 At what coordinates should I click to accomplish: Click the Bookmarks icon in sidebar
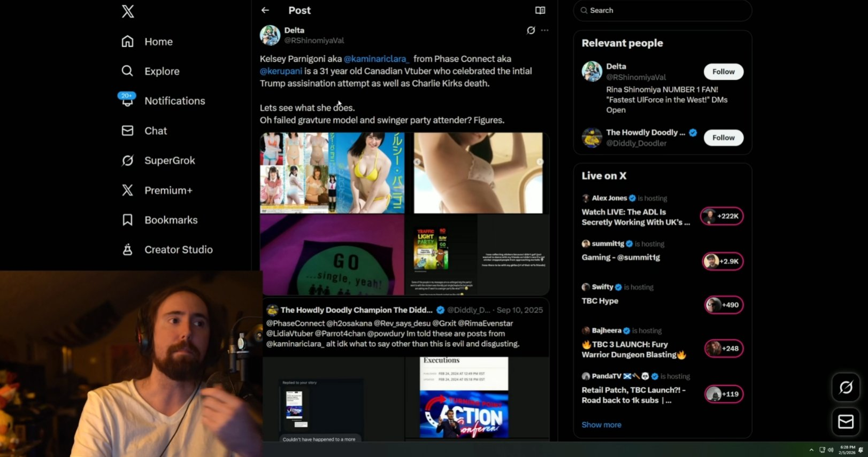click(x=127, y=220)
